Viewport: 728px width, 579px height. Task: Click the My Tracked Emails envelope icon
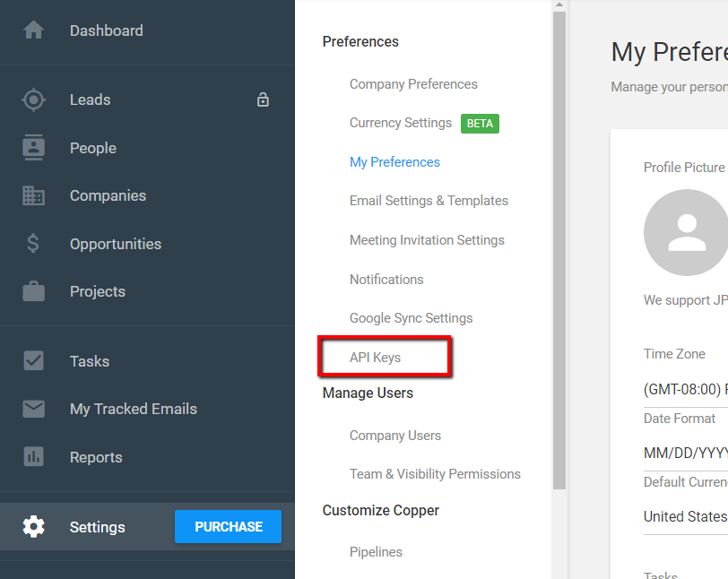pyautogui.click(x=33, y=408)
